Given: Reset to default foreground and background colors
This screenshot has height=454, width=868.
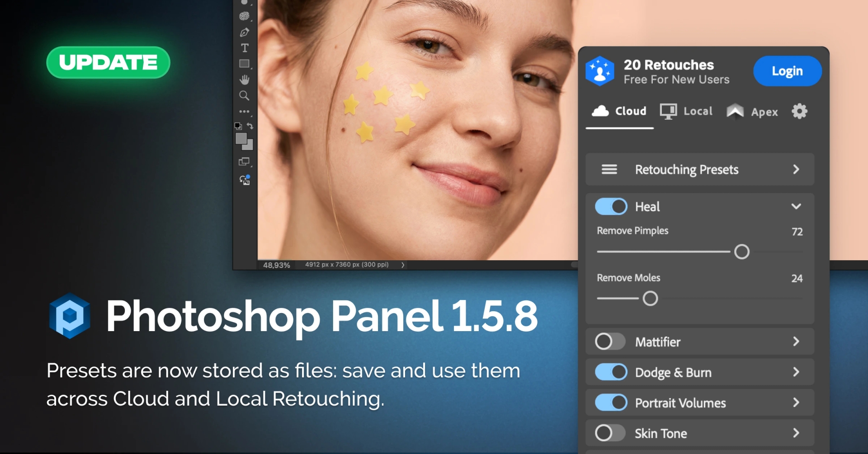Looking at the screenshot, I should tap(238, 126).
